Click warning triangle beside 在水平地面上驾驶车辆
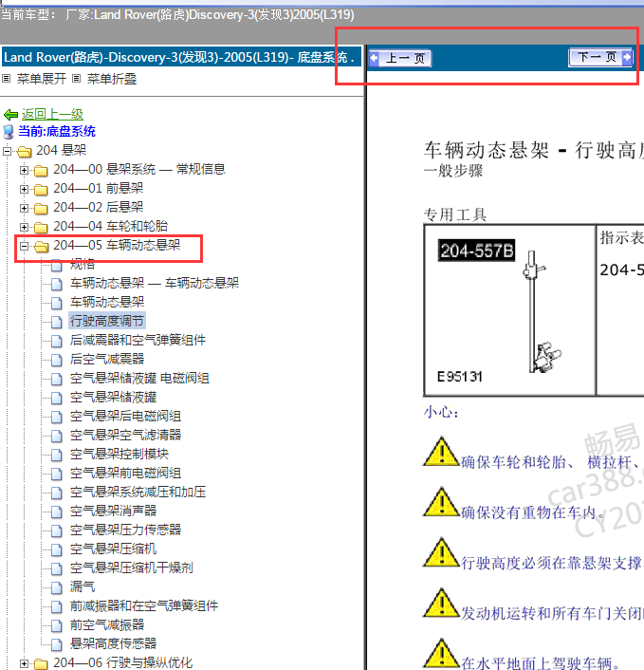The height and width of the screenshot is (670, 644). coord(442,653)
